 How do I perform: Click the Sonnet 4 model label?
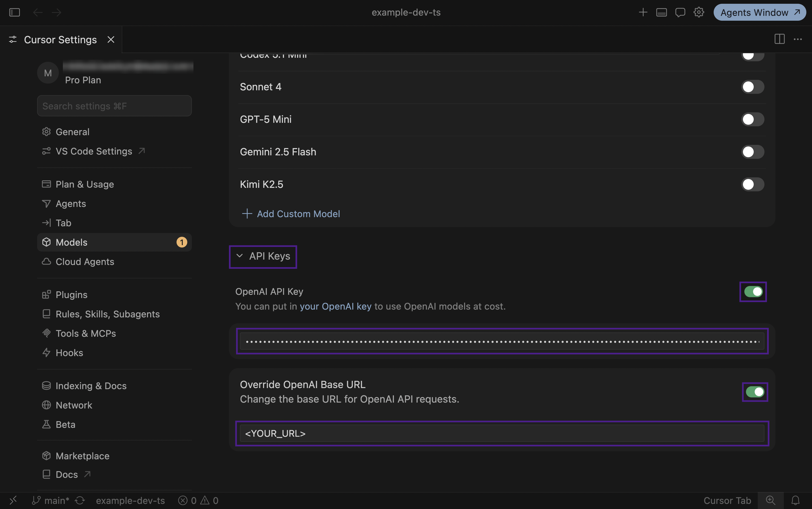coord(260,87)
